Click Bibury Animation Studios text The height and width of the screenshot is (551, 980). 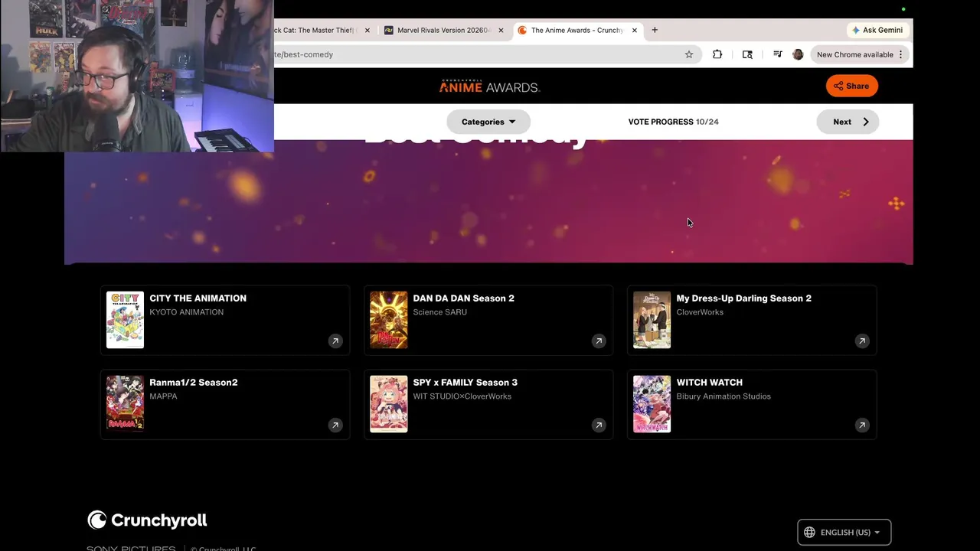point(724,396)
